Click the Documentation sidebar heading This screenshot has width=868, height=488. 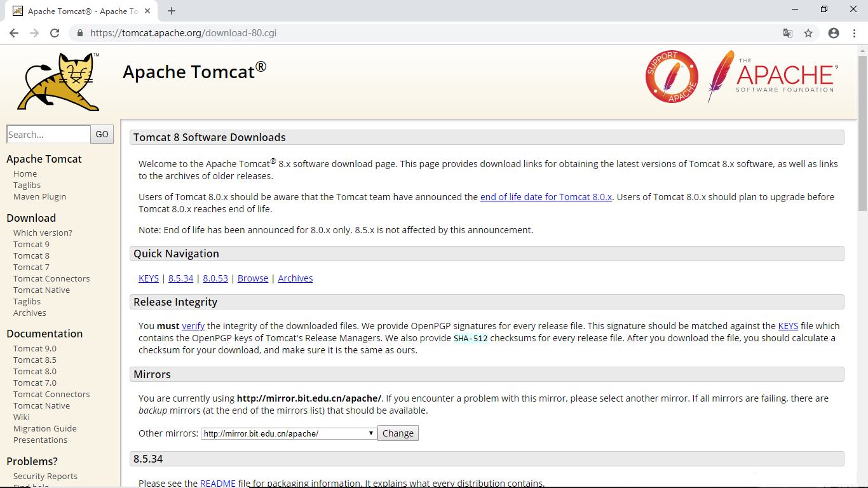[x=44, y=334]
